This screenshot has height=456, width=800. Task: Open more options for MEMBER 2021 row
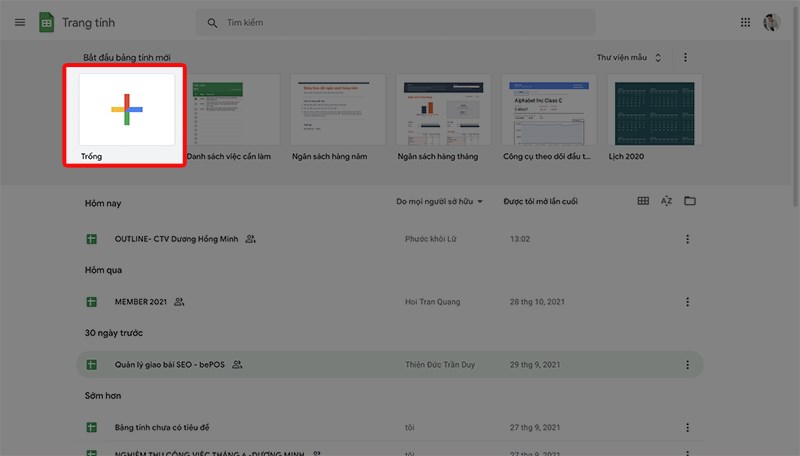[x=687, y=302]
